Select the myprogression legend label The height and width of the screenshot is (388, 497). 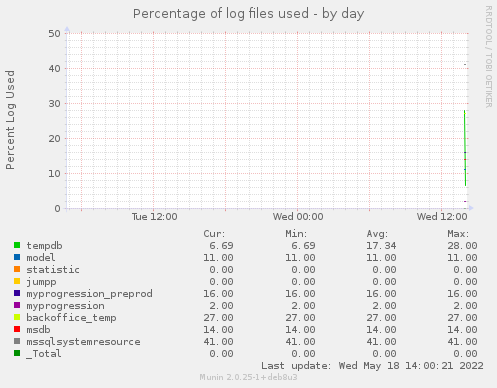[65, 306]
